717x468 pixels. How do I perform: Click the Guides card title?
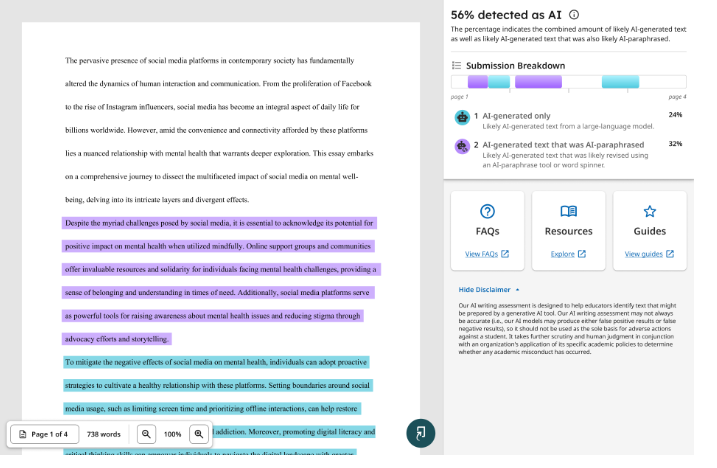[x=650, y=231]
